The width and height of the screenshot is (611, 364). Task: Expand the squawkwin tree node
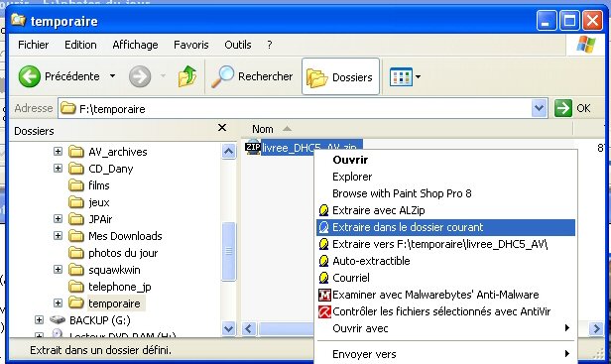58,270
